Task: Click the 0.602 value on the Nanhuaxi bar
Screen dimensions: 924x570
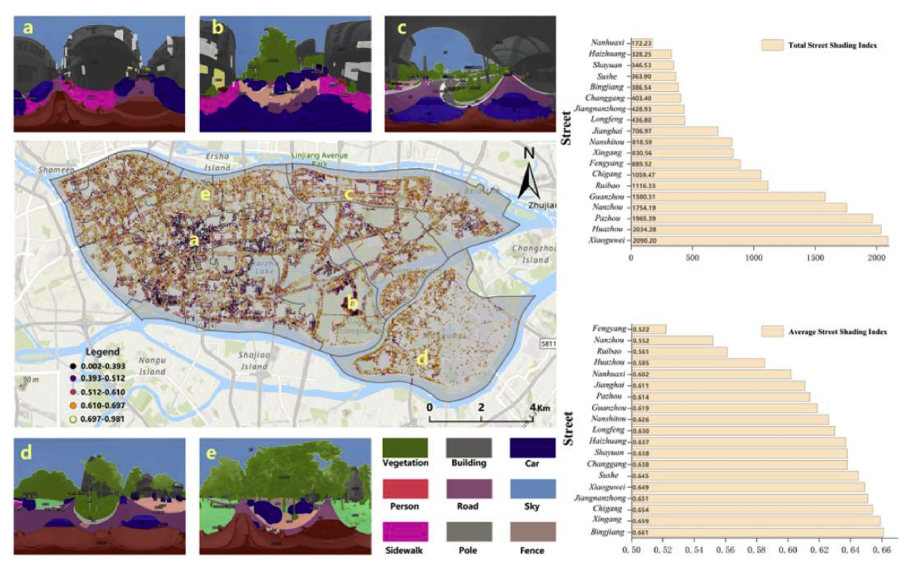Action: click(x=641, y=374)
